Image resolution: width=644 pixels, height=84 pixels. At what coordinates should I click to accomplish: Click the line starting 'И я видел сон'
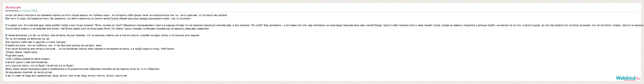pos(325,25)
